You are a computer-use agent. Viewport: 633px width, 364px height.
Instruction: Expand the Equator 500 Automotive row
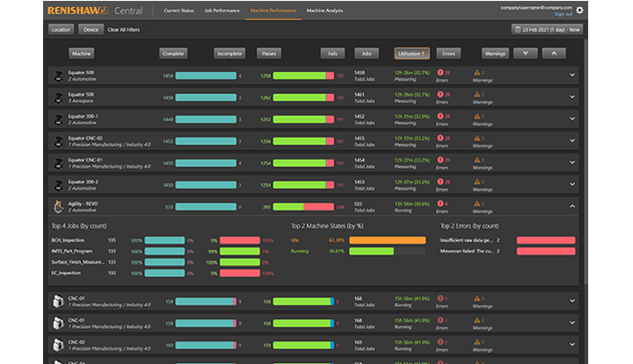(x=572, y=75)
